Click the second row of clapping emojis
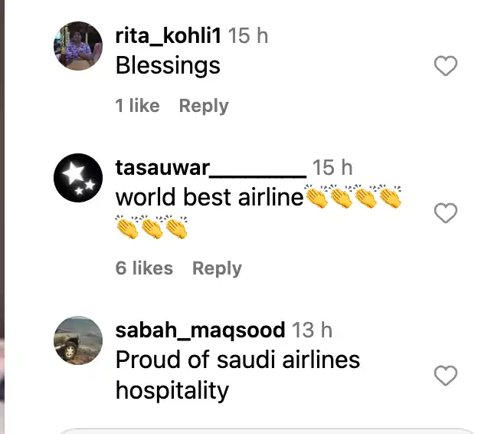The height and width of the screenshot is (434, 504). click(152, 227)
